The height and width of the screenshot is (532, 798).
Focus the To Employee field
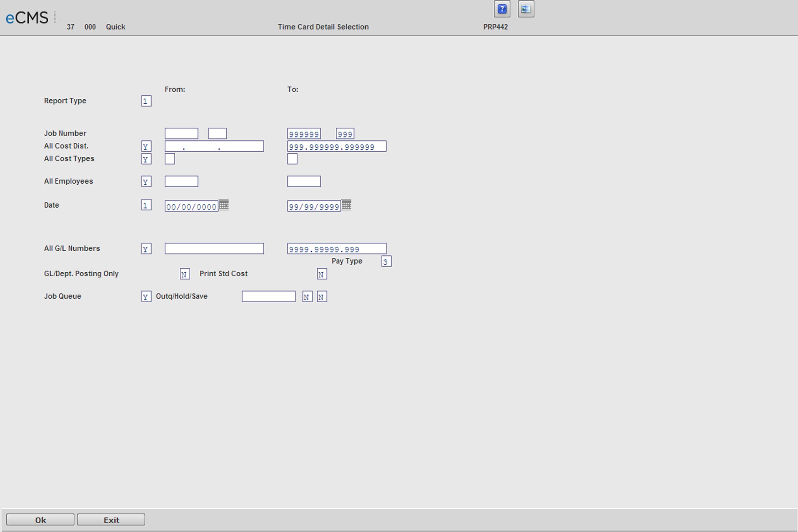304,181
